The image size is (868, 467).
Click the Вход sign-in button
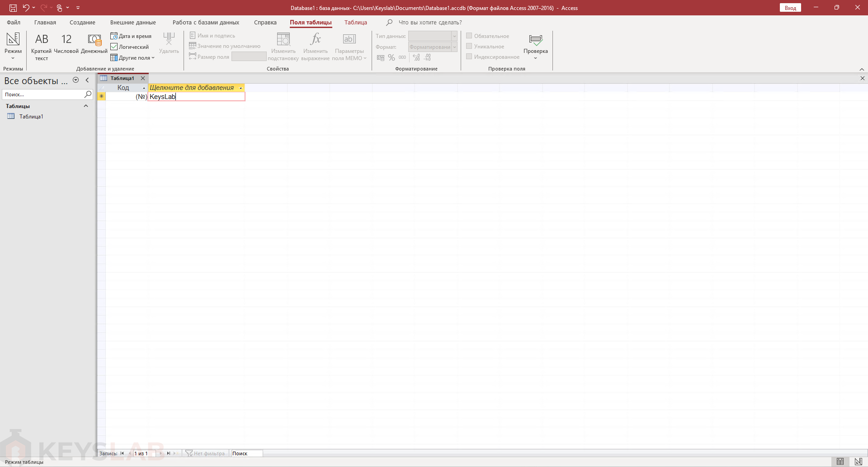click(x=790, y=8)
